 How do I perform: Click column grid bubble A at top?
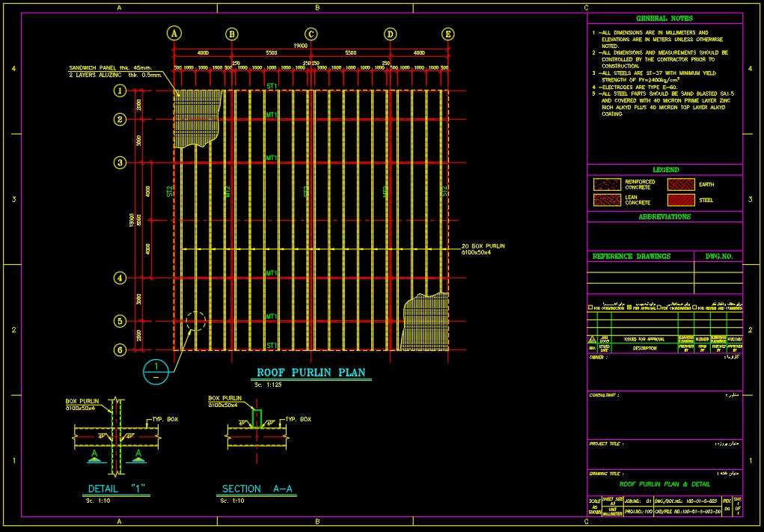174,34
